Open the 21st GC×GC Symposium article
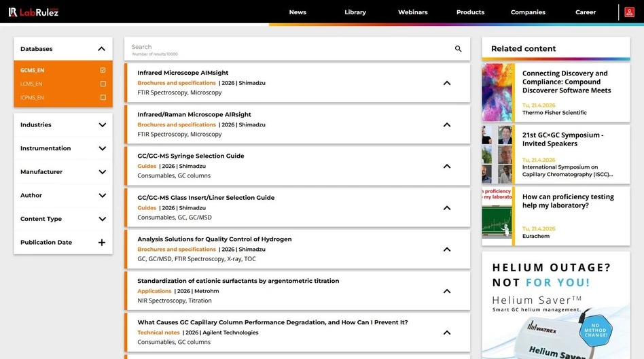Image resolution: width=644 pixels, height=359 pixels. (562, 139)
